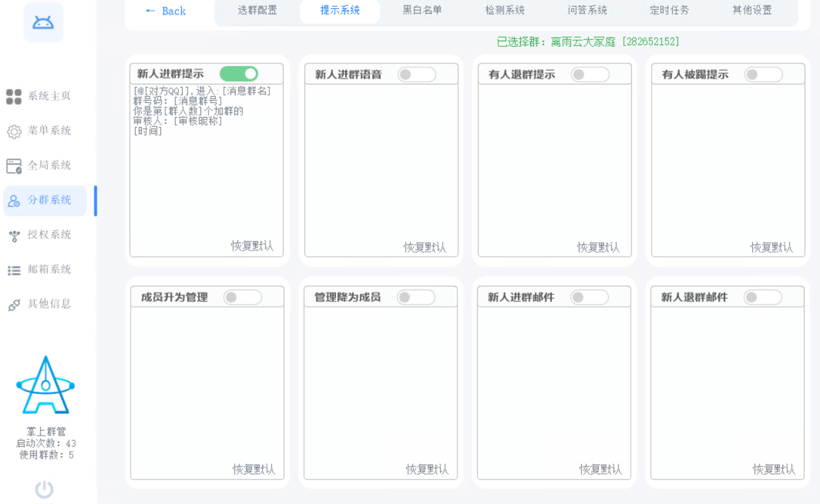This screenshot has width=820, height=504.
Task: Click 恢复默认 under 管理降为成员
Action: point(427,469)
